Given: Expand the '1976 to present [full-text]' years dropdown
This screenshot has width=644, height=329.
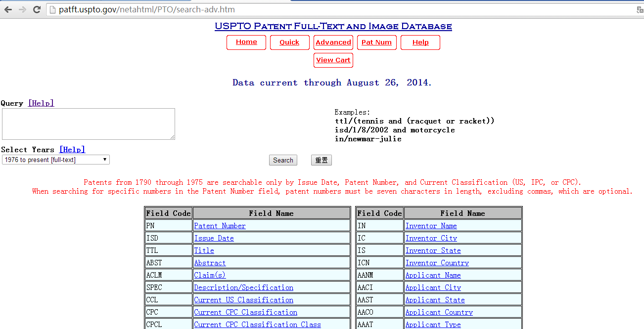Looking at the screenshot, I should [x=56, y=160].
